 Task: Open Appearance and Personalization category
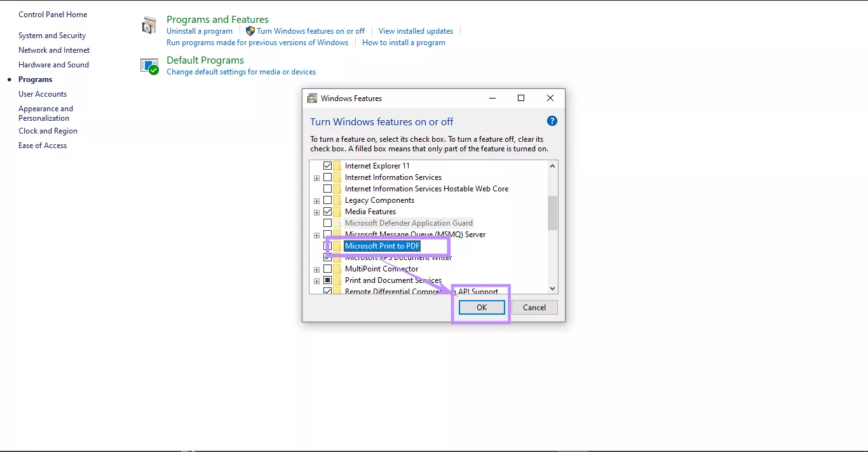click(x=46, y=113)
